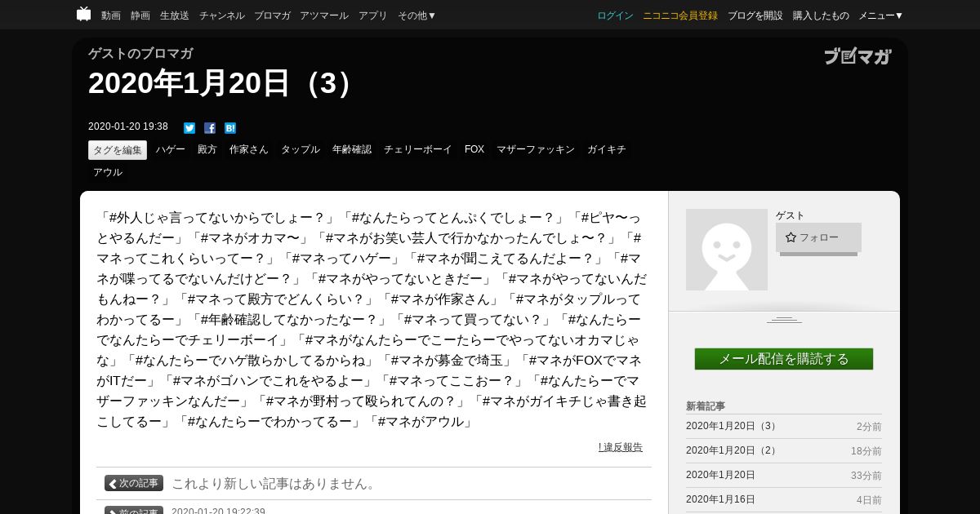Collapse the profile panel handle
980x514 pixels.
[784, 320]
